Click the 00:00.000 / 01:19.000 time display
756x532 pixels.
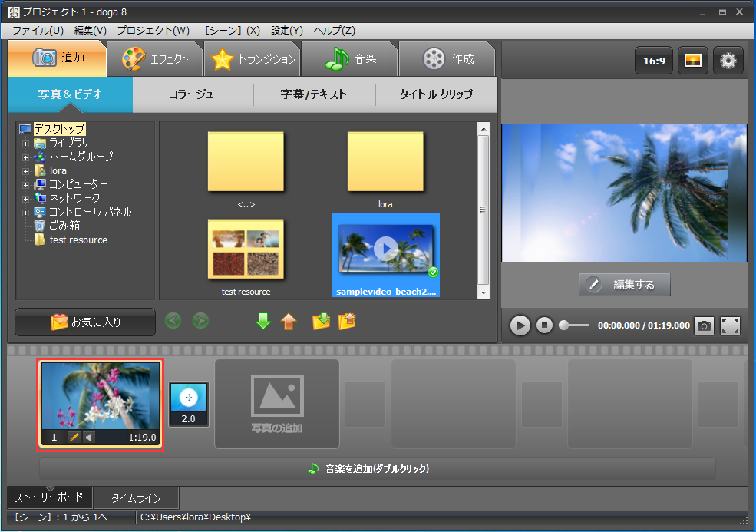tap(644, 325)
